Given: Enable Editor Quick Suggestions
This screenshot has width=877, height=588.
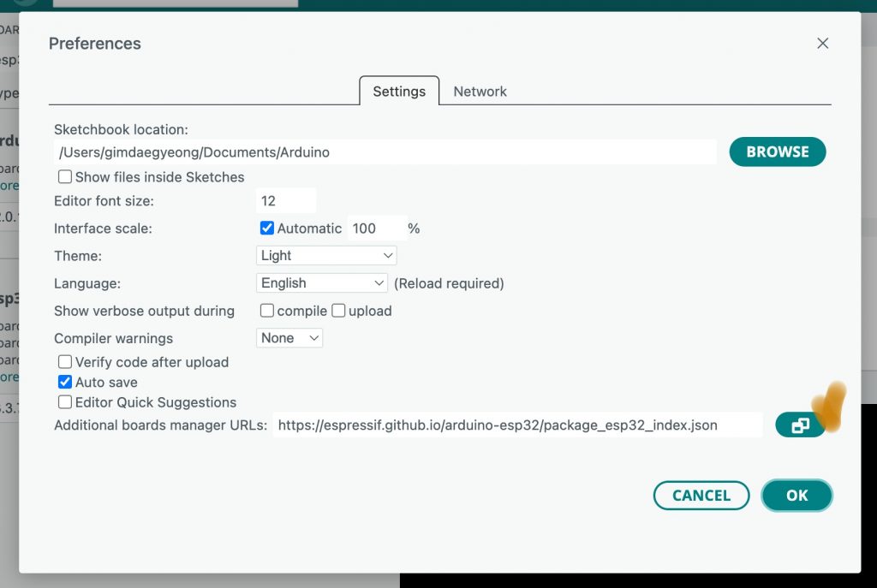Looking at the screenshot, I should (65, 402).
